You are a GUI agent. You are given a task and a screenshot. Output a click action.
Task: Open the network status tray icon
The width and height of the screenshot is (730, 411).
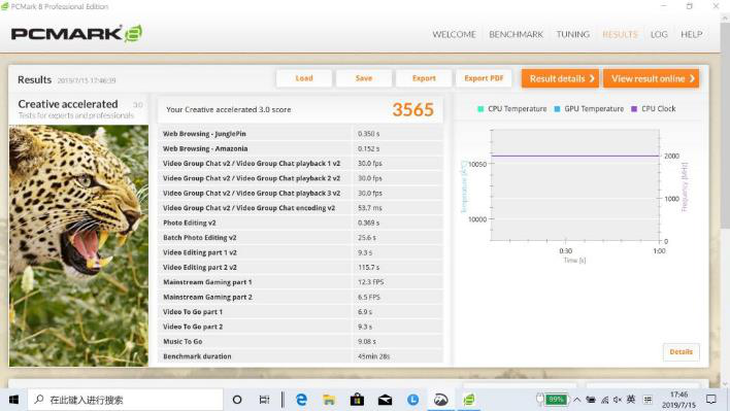click(x=605, y=399)
